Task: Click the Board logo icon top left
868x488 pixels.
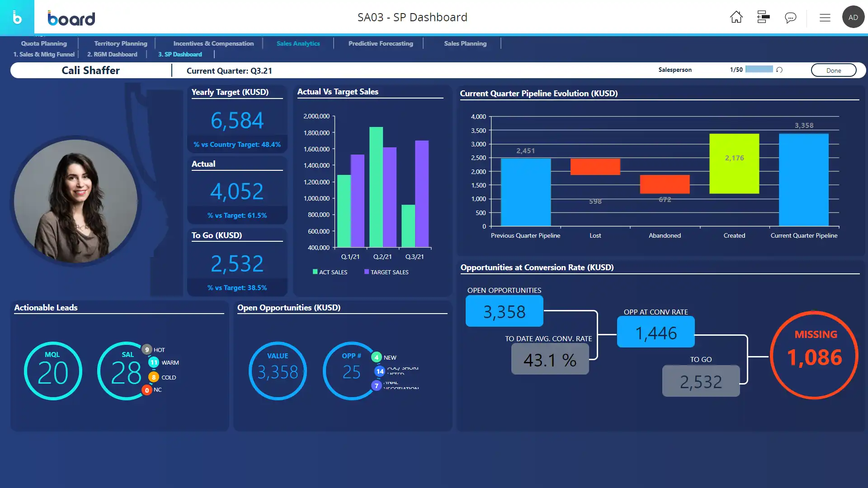Action: tap(17, 17)
